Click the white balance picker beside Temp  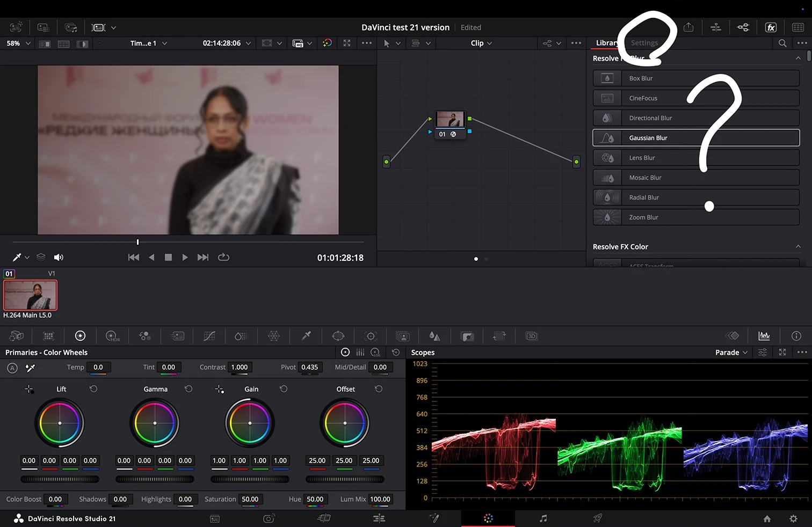[x=31, y=368]
